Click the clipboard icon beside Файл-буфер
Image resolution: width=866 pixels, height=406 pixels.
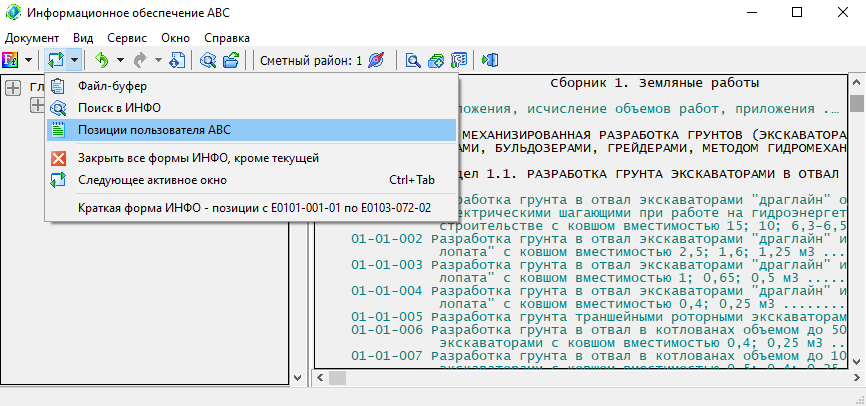coord(58,86)
